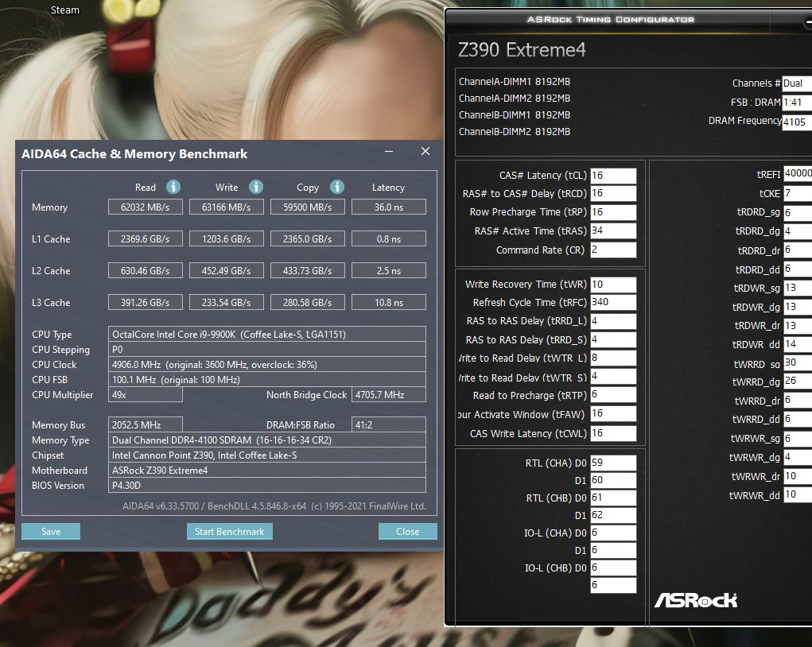This screenshot has width=812, height=647.
Task: Click Read to Precharge (tRTP) field
Action: tap(613, 395)
